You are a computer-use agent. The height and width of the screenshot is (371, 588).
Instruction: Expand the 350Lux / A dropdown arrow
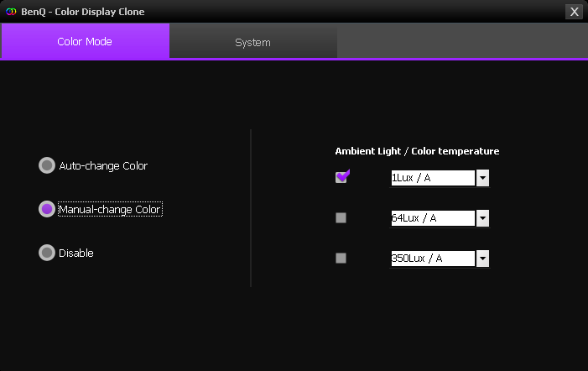[x=482, y=258]
